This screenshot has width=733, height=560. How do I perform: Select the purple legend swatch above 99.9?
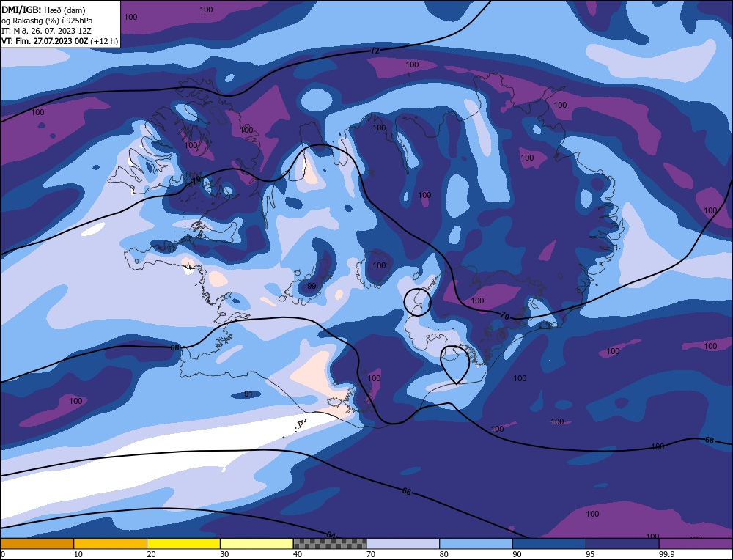[x=696, y=544]
